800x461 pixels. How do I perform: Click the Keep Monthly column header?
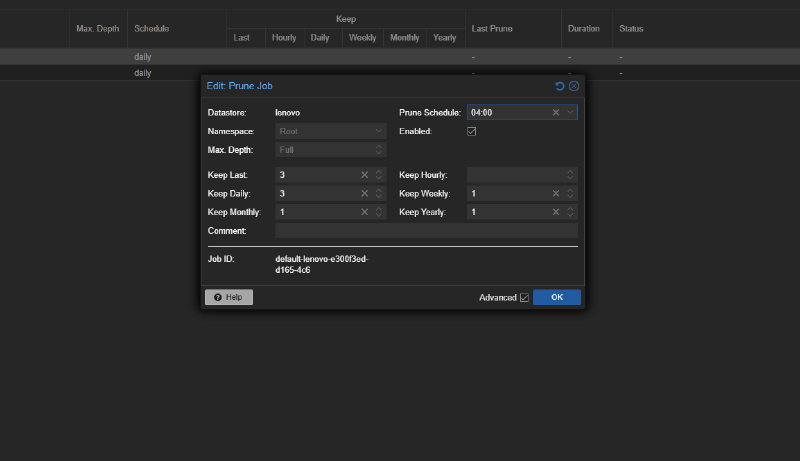(x=405, y=38)
